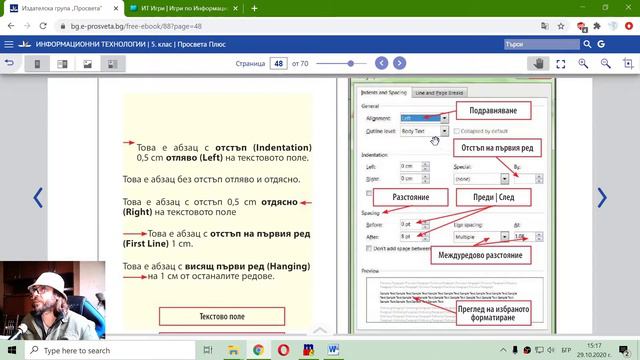Switch to the Издателска група Просвета tab
The image size is (640, 360).
(x=61, y=8)
